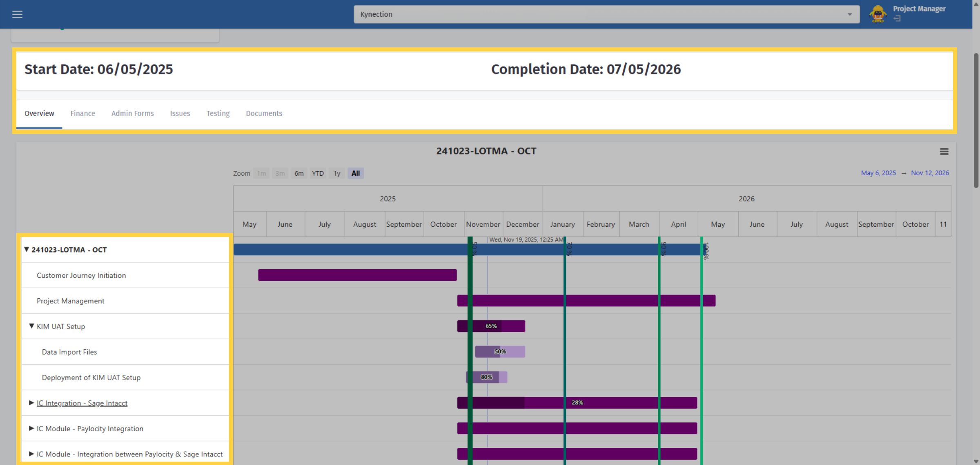Select the All zoom button
Screen dimensions: 980x465
click(356, 173)
